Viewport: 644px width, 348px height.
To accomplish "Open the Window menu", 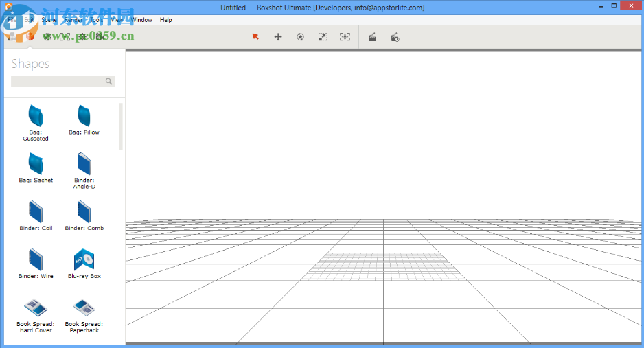I will point(141,20).
